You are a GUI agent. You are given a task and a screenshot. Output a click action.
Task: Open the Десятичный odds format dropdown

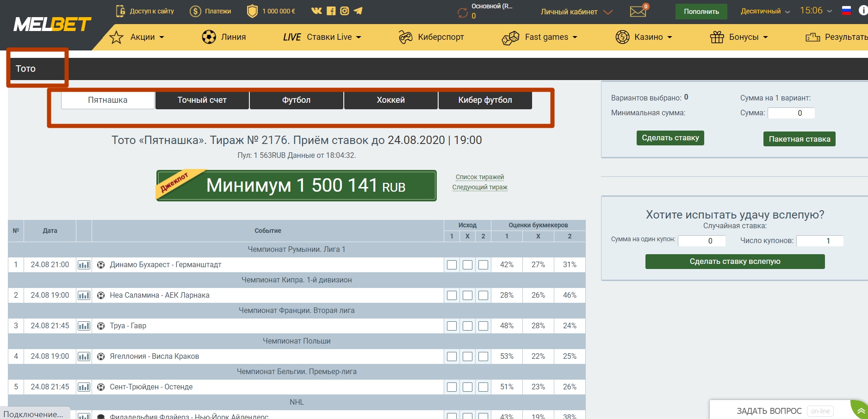tap(765, 11)
